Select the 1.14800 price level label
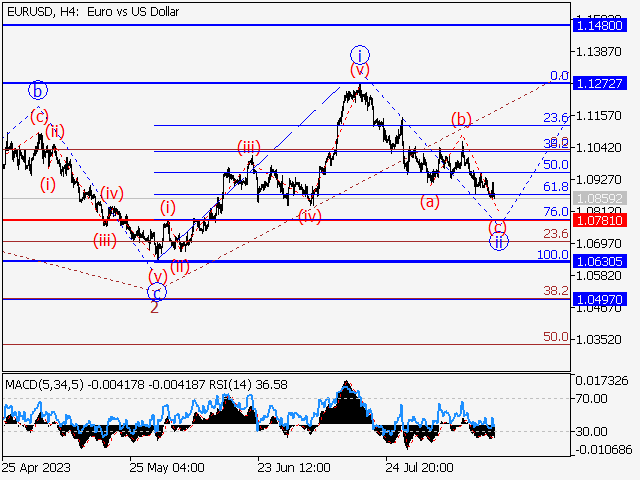The height and width of the screenshot is (480, 640). (600, 26)
